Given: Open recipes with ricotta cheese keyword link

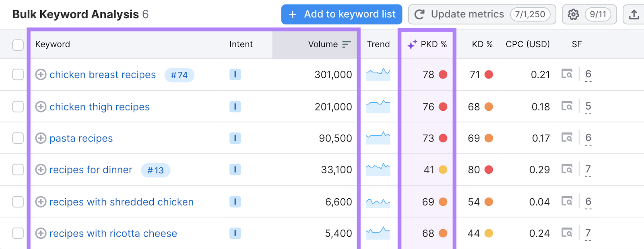Looking at the screenshot, I should [x=113, y=233].
